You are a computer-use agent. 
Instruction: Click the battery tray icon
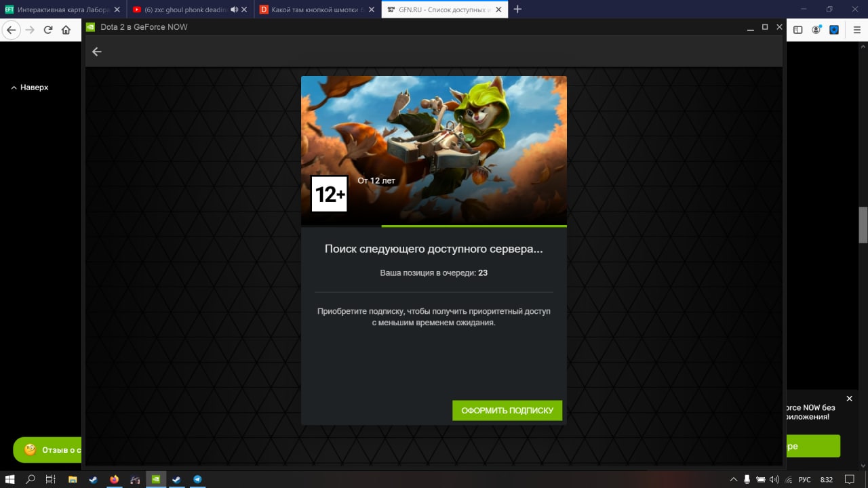(760, 480)
